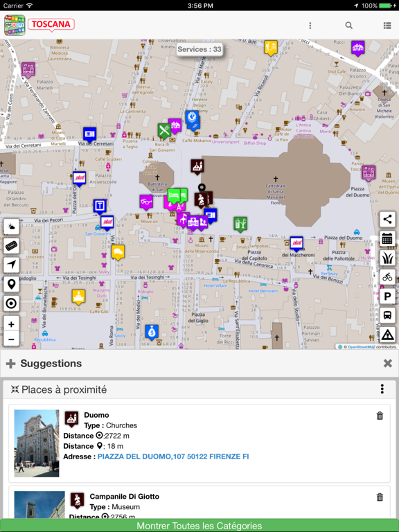
Task: Tap the location pin map button
Action: 12,284
